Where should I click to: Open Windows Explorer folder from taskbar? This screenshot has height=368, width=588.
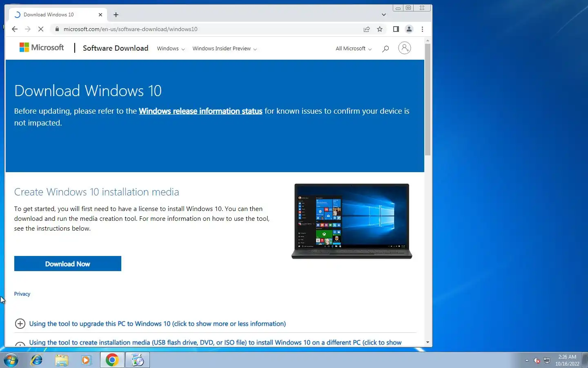tap(62, 360)
